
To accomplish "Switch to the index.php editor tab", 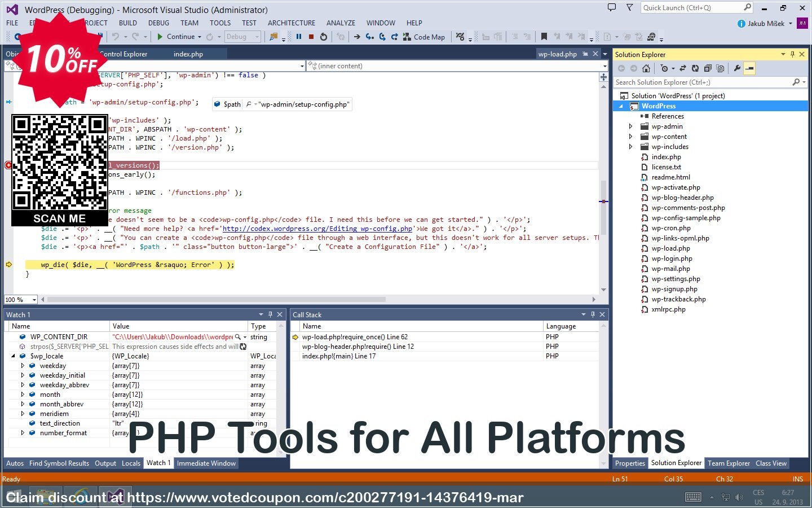I will [x=188, y=54].
